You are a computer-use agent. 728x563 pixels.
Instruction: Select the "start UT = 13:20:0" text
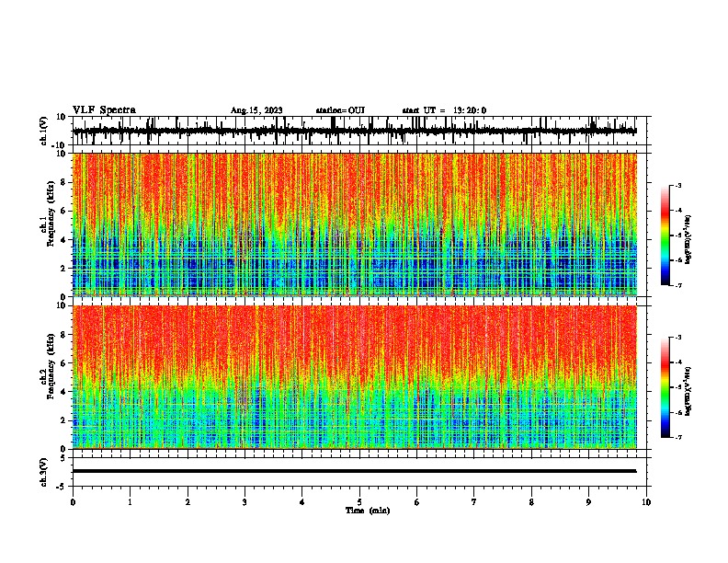pyautogui.click(x=444, y=110)
